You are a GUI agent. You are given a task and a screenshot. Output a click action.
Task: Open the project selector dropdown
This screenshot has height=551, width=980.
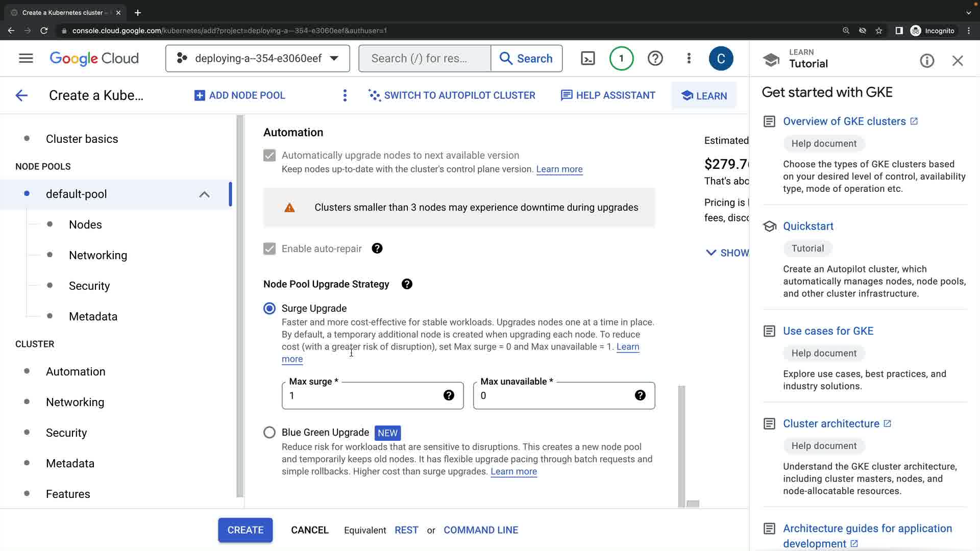(x=258, y=59)
